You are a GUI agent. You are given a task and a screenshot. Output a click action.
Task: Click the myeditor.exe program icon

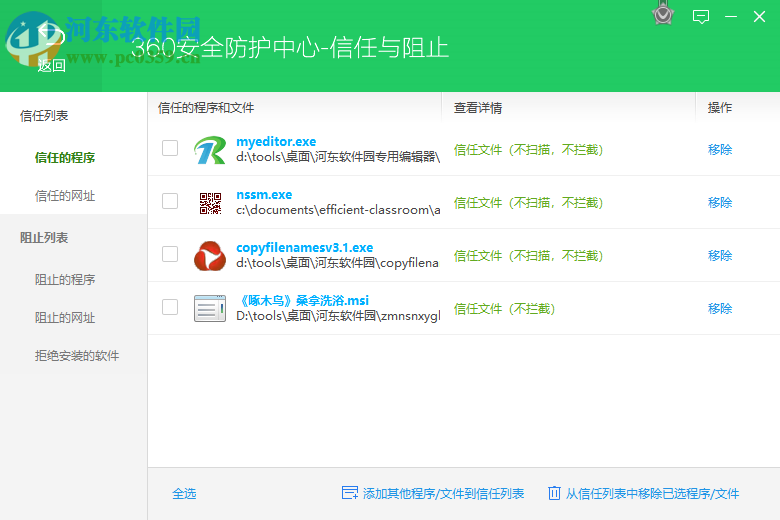[x=209, y=149]
